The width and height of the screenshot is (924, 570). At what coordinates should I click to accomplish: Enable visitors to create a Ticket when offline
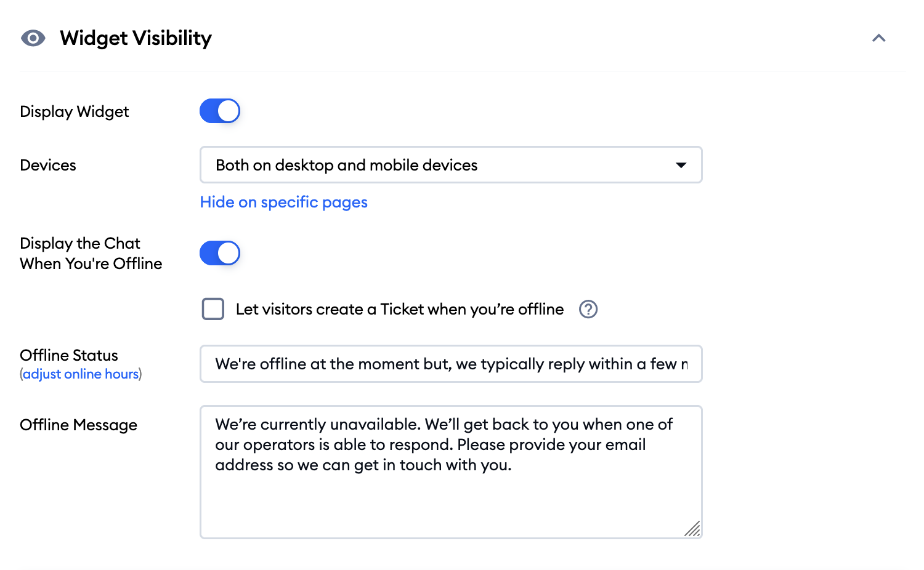click(x=213, y=309)
